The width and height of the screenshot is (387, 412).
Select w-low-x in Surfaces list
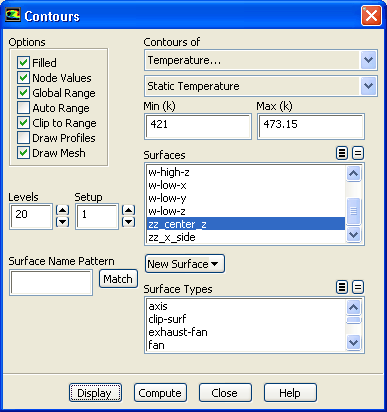[246, 185]
